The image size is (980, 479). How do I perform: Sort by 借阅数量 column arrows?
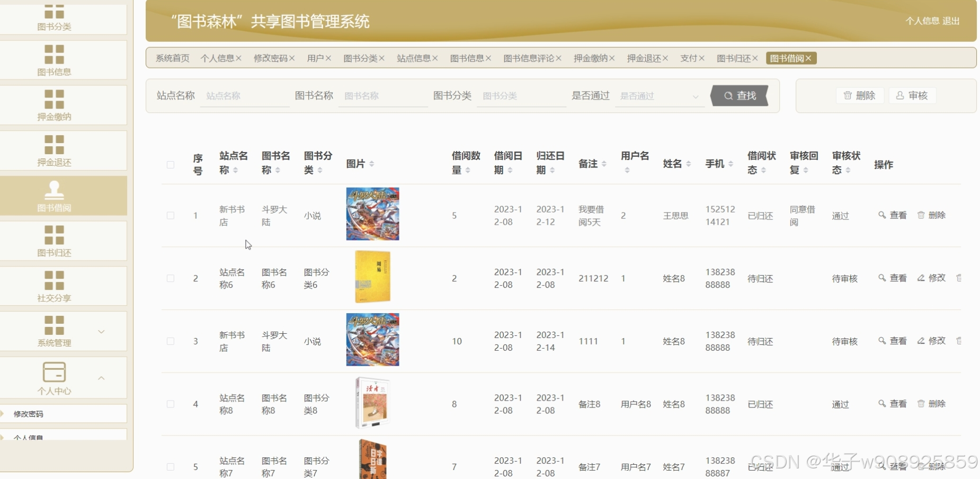(x=468, y=170)
